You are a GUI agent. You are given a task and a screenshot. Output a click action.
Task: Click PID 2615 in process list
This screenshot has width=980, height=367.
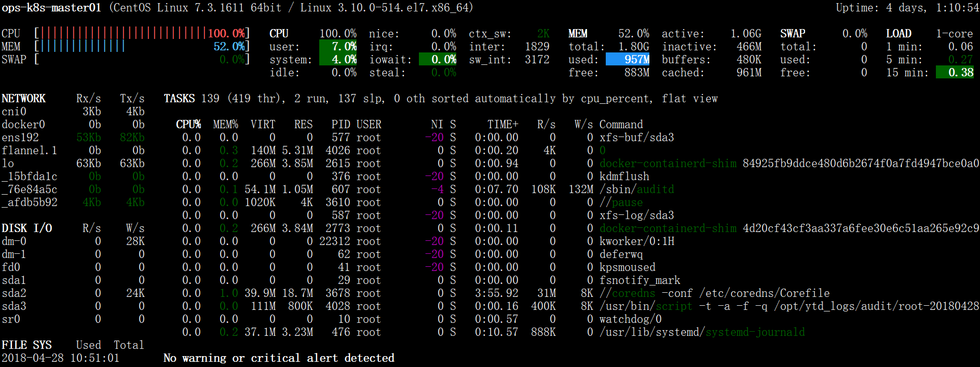(338, 164)
